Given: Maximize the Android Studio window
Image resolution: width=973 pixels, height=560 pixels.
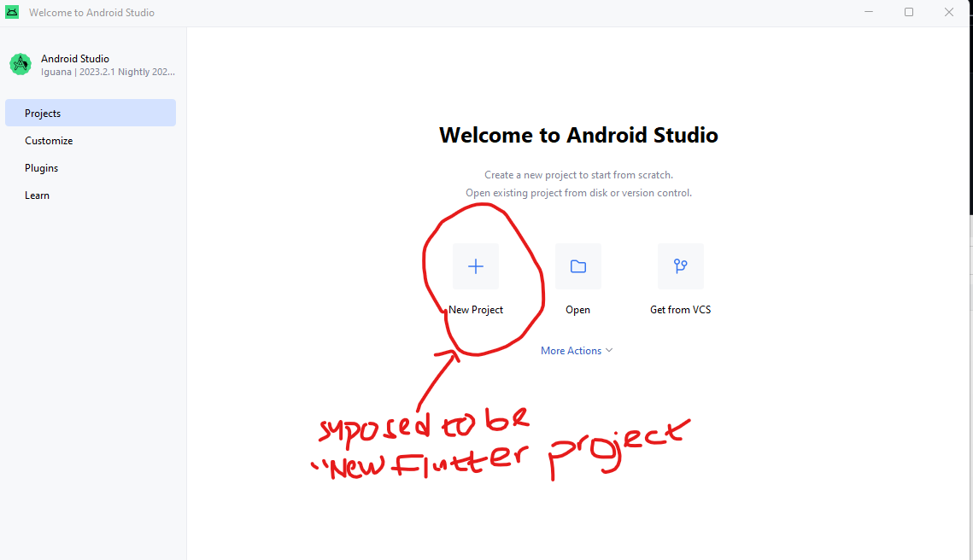Looking at the screenshot, I should click(909, 12).
